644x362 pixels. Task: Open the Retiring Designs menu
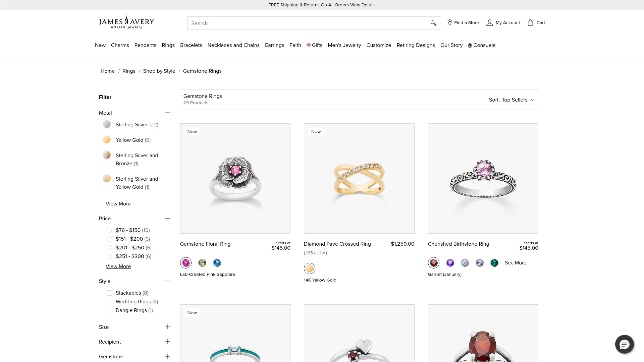coord(416,45)
